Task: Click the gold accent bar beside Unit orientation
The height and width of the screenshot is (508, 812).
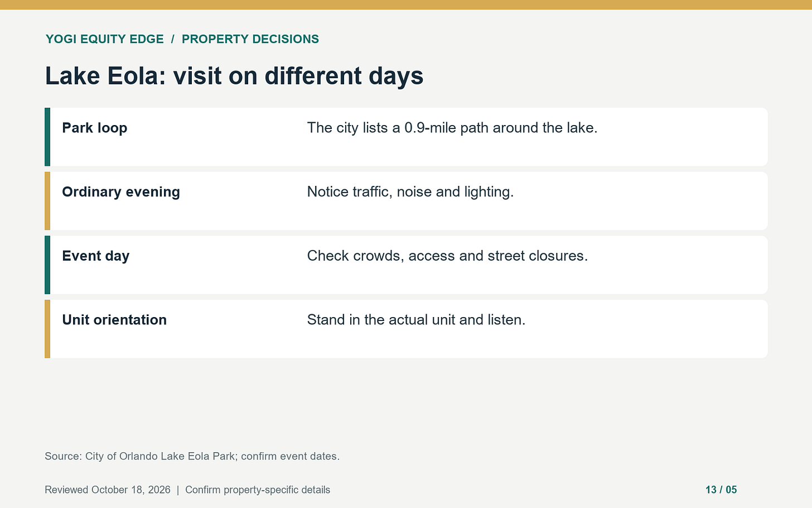Action: 47,329
